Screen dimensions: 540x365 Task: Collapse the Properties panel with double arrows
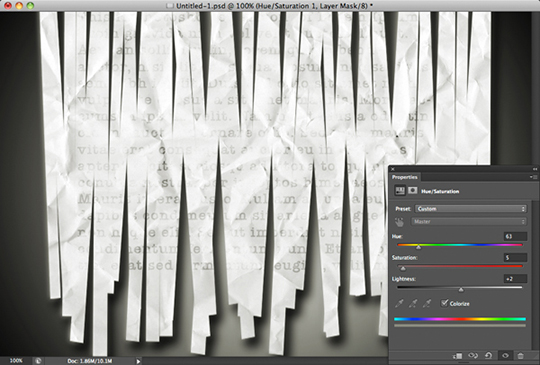[534, 169]
